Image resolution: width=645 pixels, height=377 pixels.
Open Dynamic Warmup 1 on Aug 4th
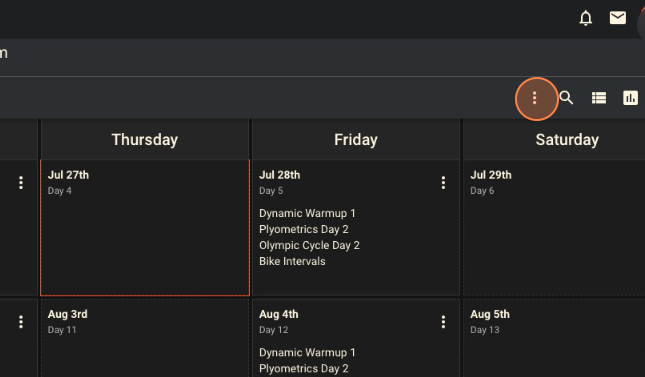point(307,352)
